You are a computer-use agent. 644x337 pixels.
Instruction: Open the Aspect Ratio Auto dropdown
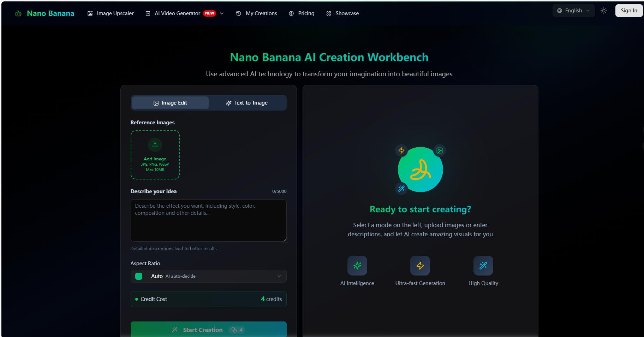pos(208,276)
